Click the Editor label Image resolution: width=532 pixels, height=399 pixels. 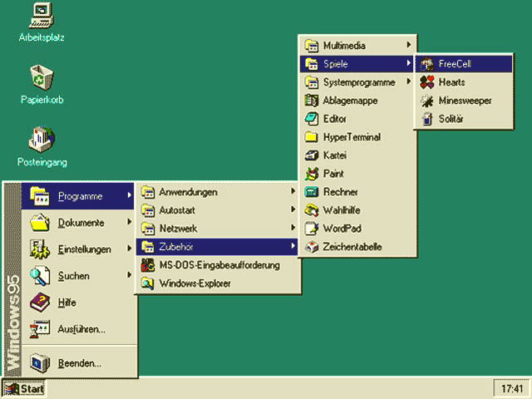tap(335, 119)
